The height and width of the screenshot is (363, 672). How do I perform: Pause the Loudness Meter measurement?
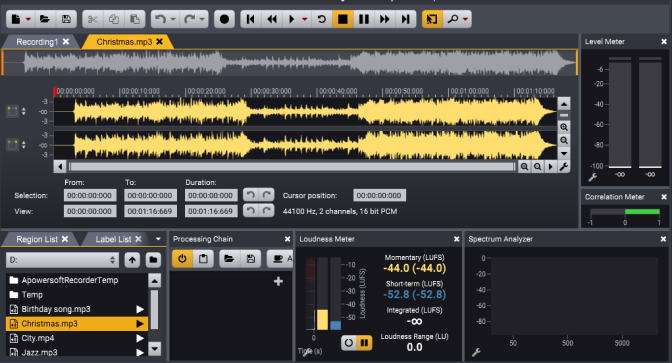click(364, 342)
